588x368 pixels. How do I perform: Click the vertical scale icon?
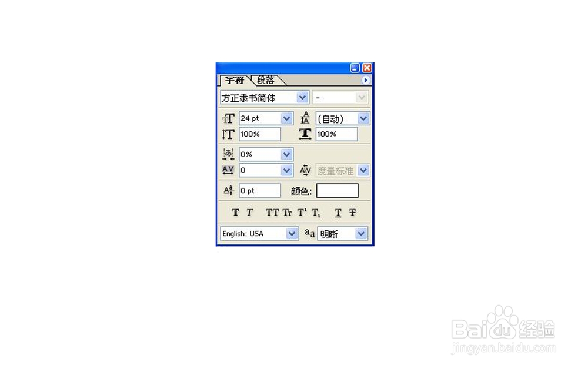click(x=228, y=134)
